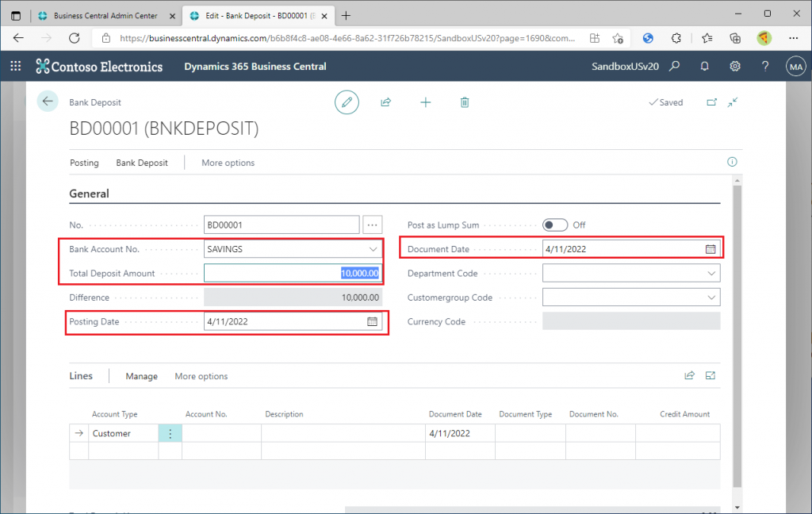Click More options in the action bar

point(228,163)
